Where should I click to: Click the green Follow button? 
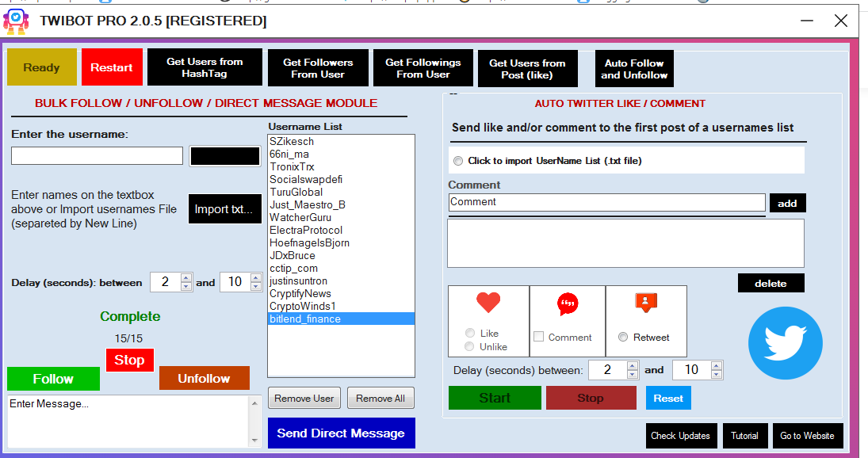pos(53,379)
